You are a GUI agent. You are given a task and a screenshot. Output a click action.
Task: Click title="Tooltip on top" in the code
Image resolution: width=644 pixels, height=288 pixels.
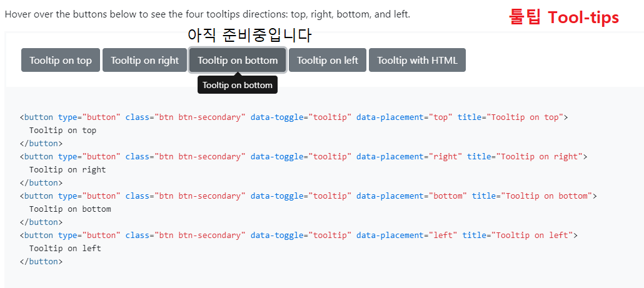(511, 117)
